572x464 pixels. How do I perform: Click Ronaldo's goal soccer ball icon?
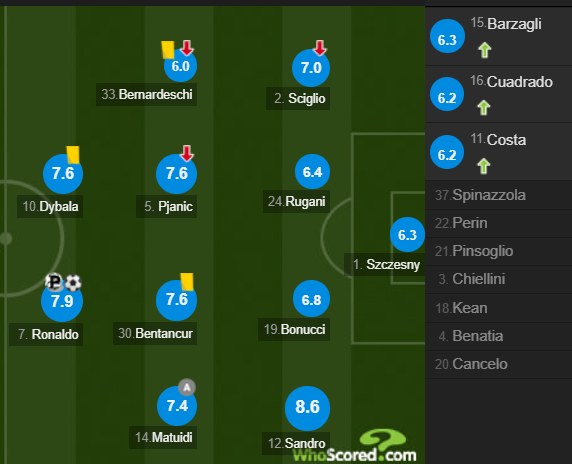click(x=73, y=283)
